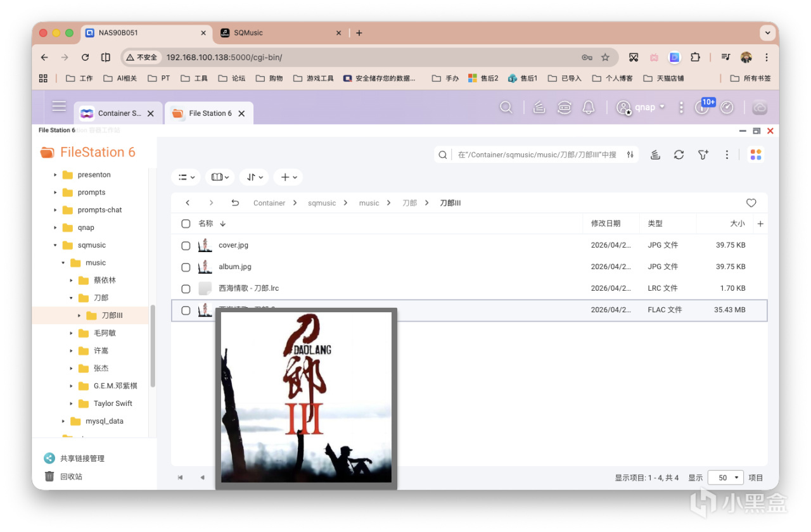Expand the 蔡依林 folder in tree
The width and height of the screenshot is (811, 532).
point(72,280)
